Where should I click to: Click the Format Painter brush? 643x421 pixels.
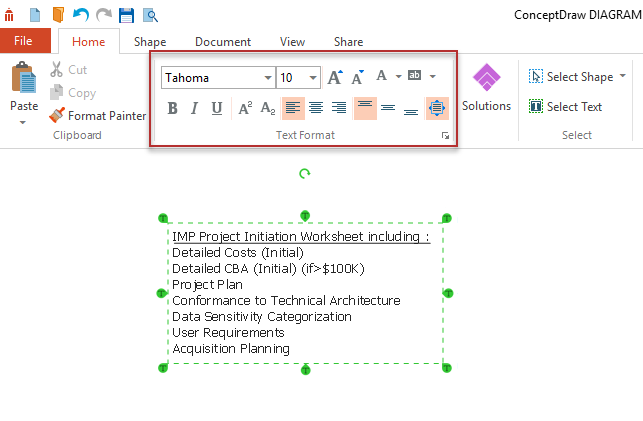coord(58,116)
